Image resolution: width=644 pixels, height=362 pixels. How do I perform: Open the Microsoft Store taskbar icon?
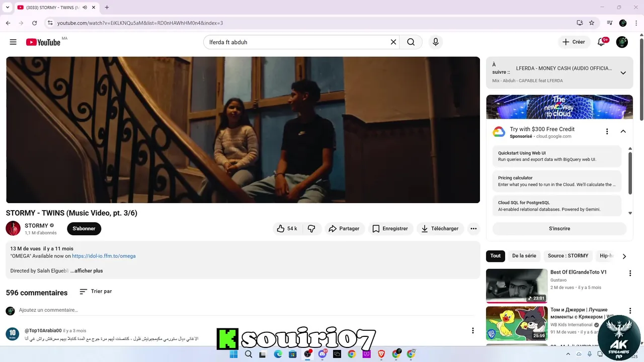[x=292, y=354]
